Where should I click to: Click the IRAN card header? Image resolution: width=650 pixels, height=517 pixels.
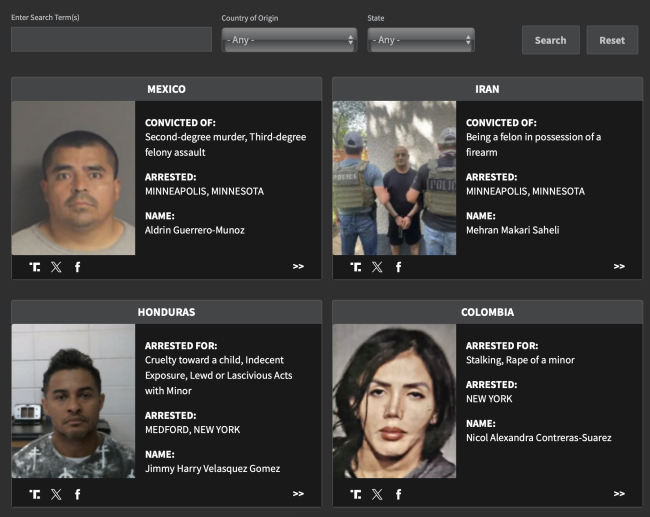coord(488,89)
